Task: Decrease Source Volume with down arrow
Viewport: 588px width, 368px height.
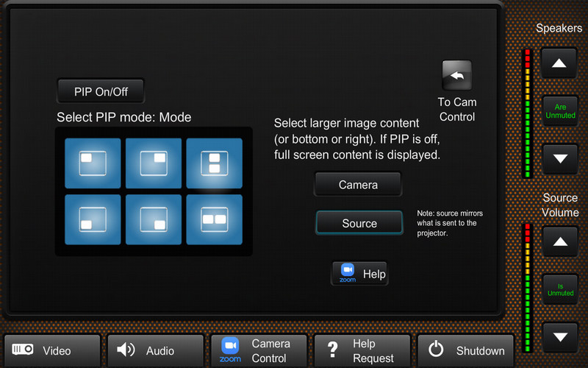Action: click(560, 337)
